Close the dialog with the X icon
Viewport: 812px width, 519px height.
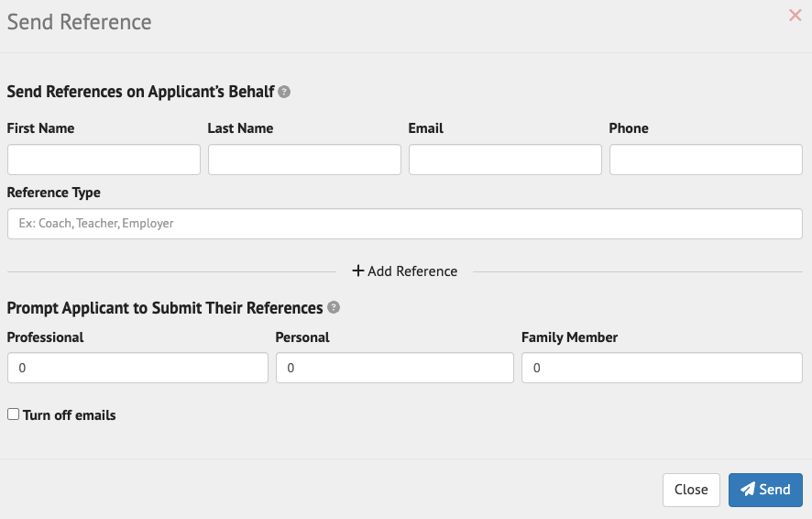click(795, 16)
